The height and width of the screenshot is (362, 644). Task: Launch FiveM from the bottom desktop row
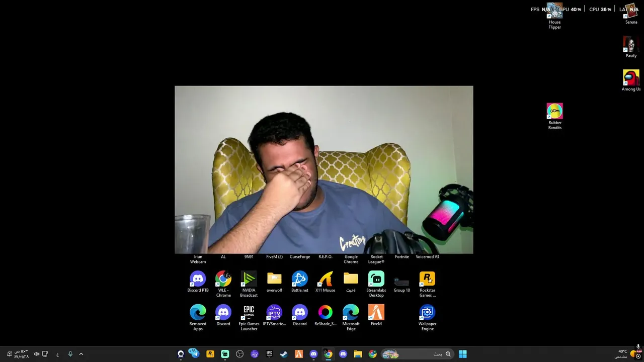(376, 315)
